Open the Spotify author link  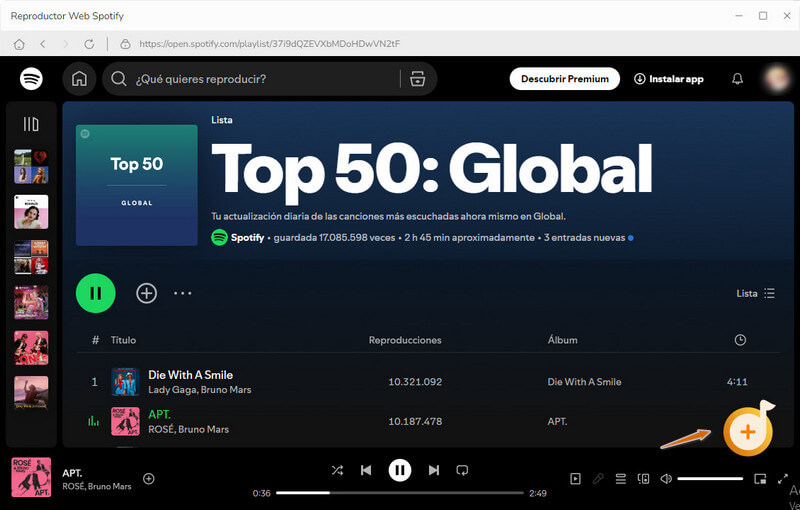pyautogui.click(x=247, y=238)
